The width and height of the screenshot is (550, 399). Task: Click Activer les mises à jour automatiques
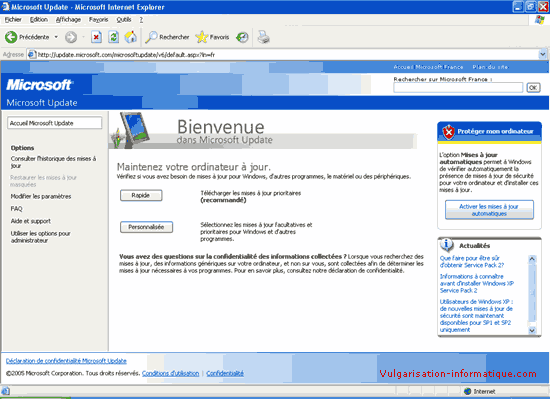click(489, 210)
